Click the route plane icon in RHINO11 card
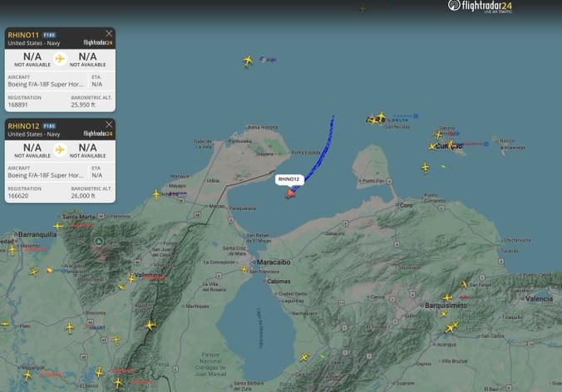Viewport: 562px width, 392px height. click(60, 59)
